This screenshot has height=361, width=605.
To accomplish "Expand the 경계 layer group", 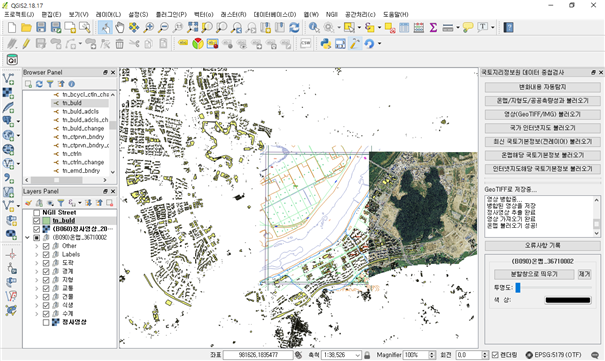I will coord(37,272).
